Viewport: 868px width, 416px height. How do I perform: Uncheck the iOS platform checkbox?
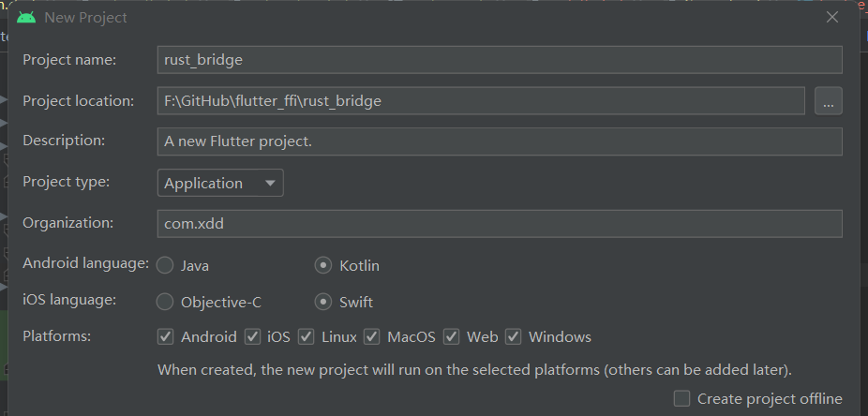pos(253,336)
